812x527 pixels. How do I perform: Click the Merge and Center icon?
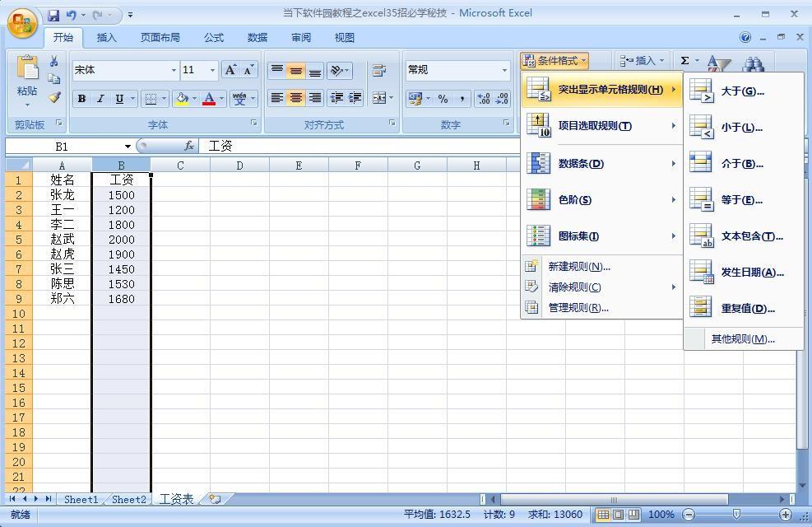pyautogui.click(x=378, y=98)
